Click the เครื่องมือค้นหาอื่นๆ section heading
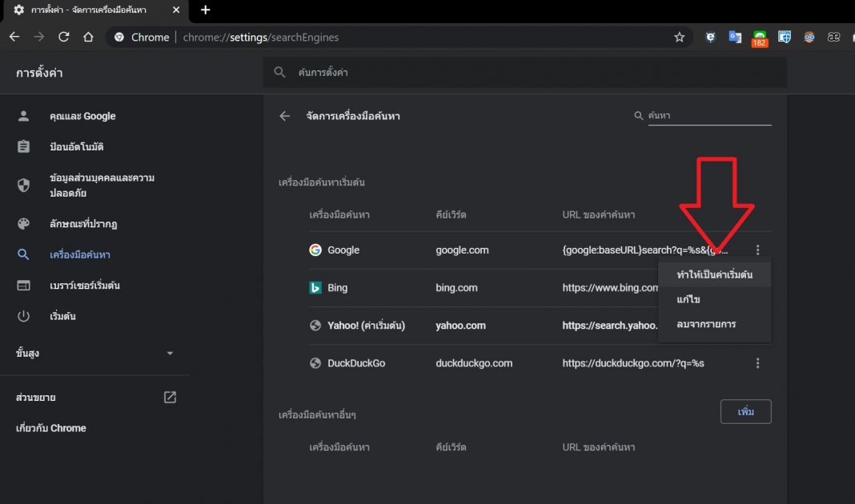Image resolution: width=855 pixels, height=504 pixels. (317, 414)
